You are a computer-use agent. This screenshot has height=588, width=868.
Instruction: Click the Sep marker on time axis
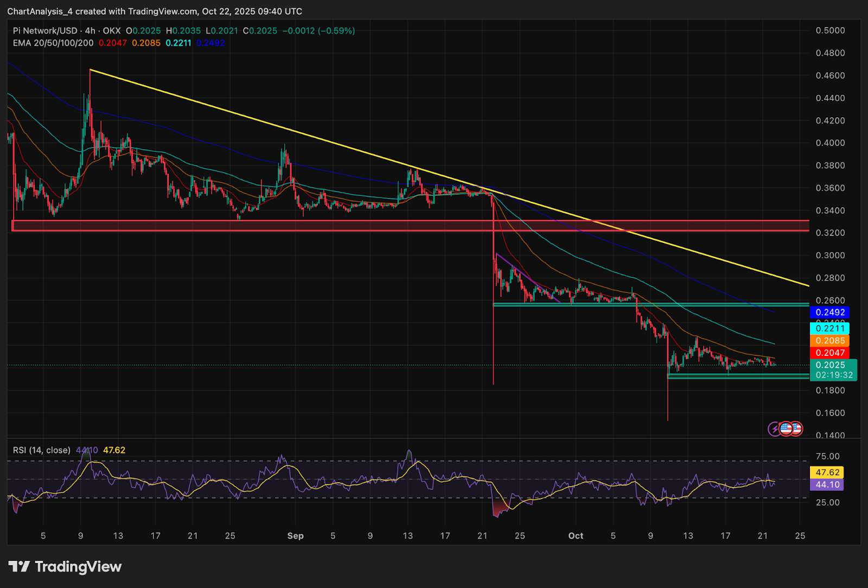click(x=295, y=536)
